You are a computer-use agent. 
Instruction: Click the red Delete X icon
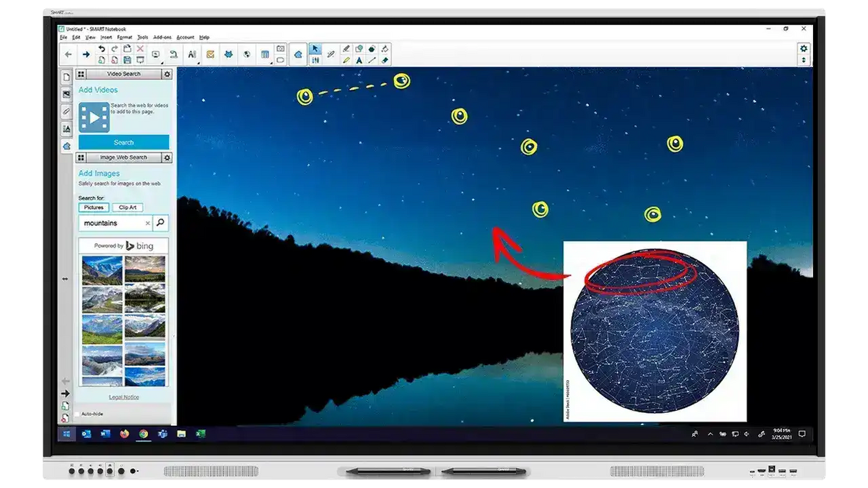140,49
